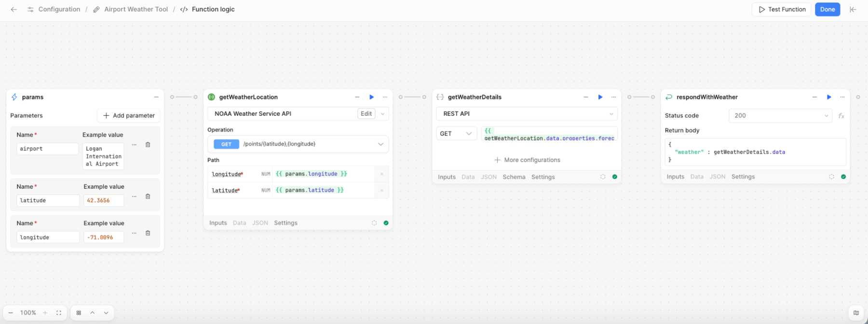This screenshot has height=324, width=868.
Task: Open the GET method dropdown
Action: (456, 134)
